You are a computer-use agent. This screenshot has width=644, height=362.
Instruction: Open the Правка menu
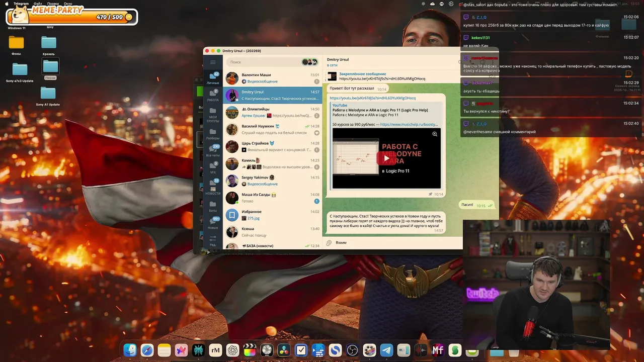(53, 4)
